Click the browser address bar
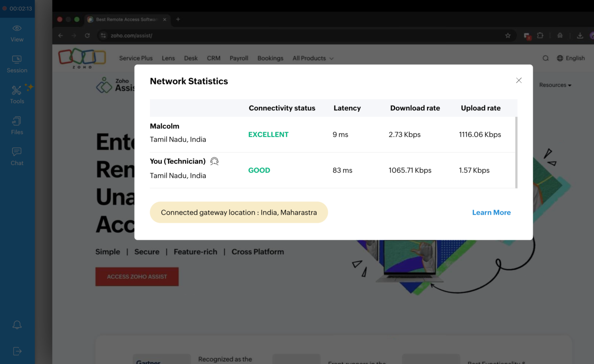The width and height of the screenshot is (594, 364). tap(289, 36)
